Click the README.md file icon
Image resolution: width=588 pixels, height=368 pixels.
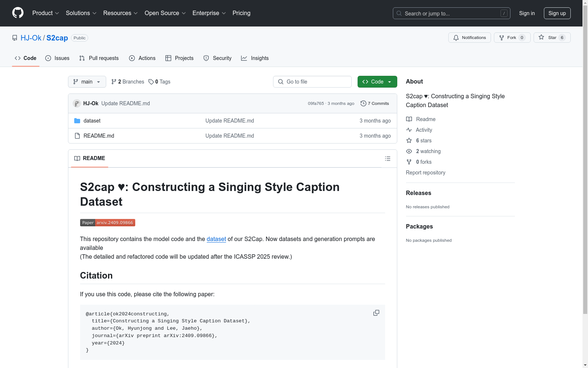pos(77,136)
